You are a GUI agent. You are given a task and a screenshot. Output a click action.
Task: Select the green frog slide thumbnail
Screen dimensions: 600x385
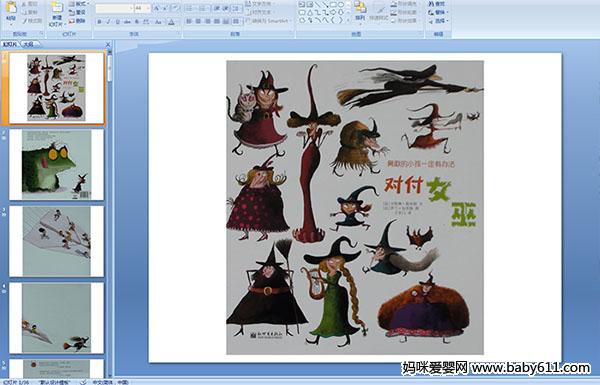tap(57, 165)
